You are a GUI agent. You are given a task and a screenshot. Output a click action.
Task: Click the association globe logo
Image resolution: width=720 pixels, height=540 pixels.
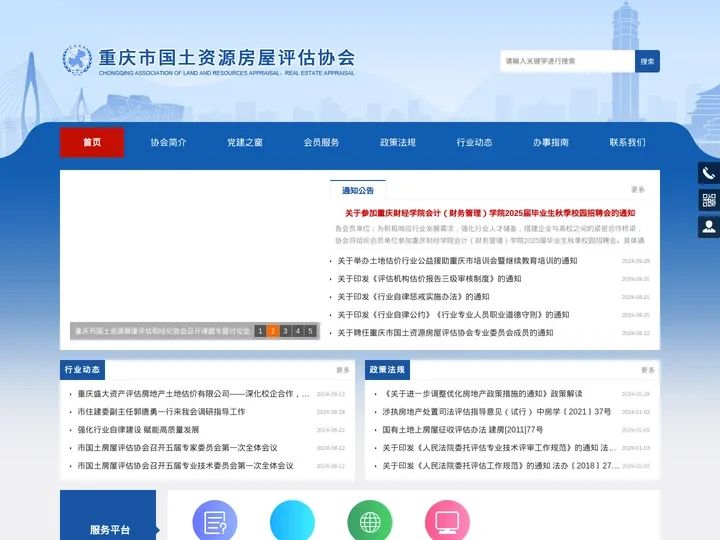77,60
